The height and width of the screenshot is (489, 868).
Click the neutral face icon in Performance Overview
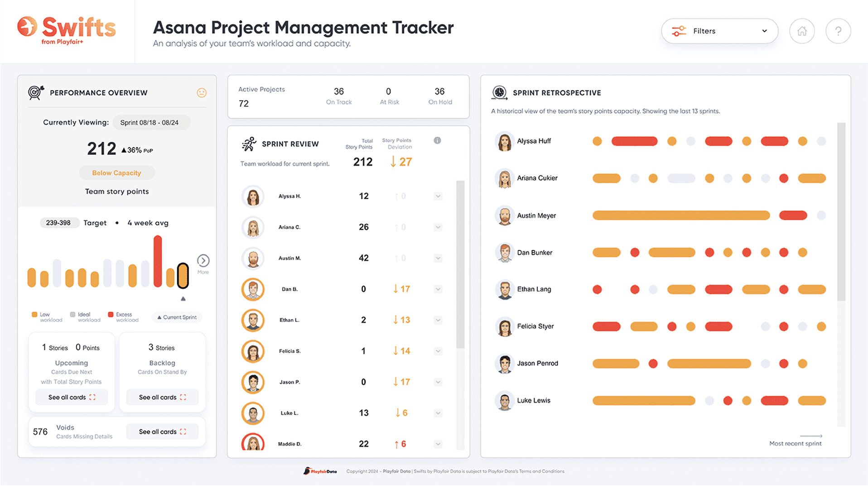pyautogui.click(x=202, y=93)
